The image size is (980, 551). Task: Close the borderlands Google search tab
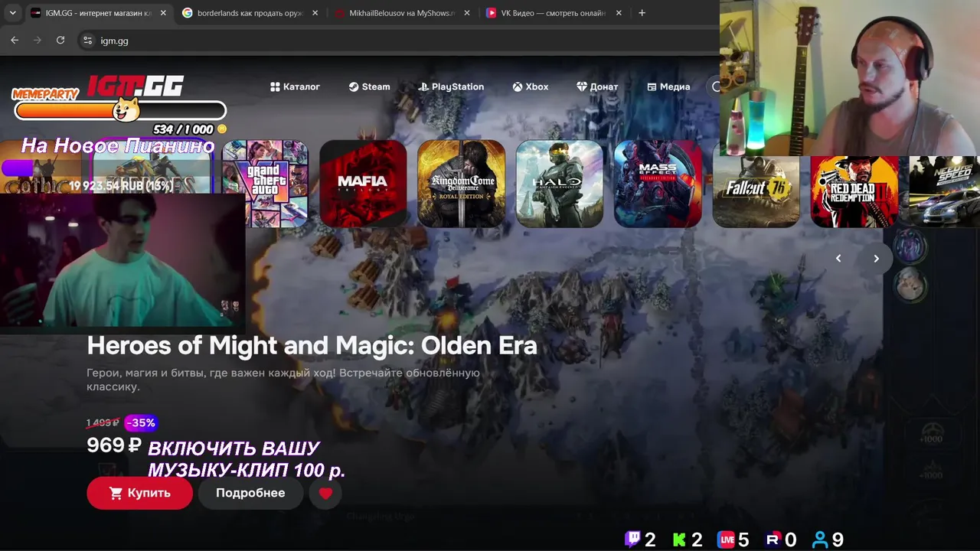[x=315, y=13]
